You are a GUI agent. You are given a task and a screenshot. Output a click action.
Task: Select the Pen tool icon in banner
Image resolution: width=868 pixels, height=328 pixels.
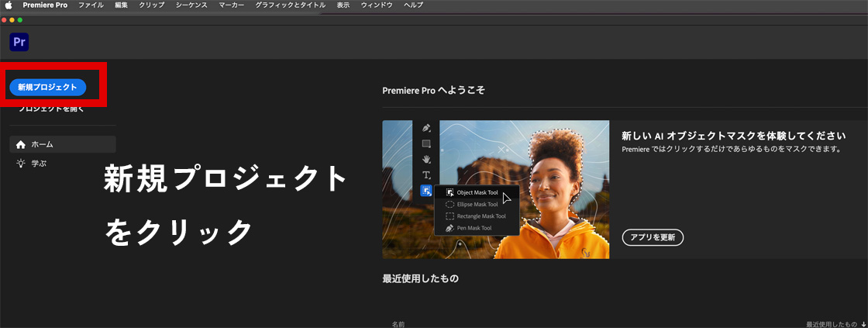coord(426,128)
